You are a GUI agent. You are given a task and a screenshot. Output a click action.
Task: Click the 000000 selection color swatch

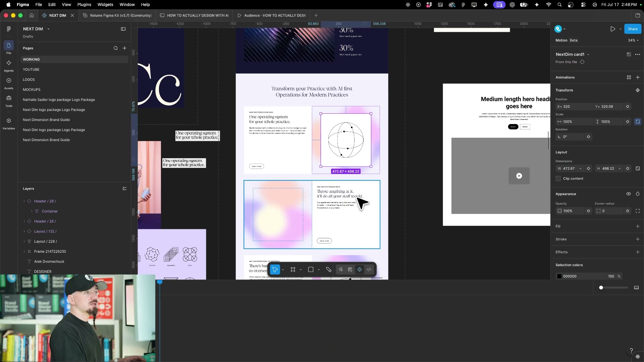coord(559,276)
